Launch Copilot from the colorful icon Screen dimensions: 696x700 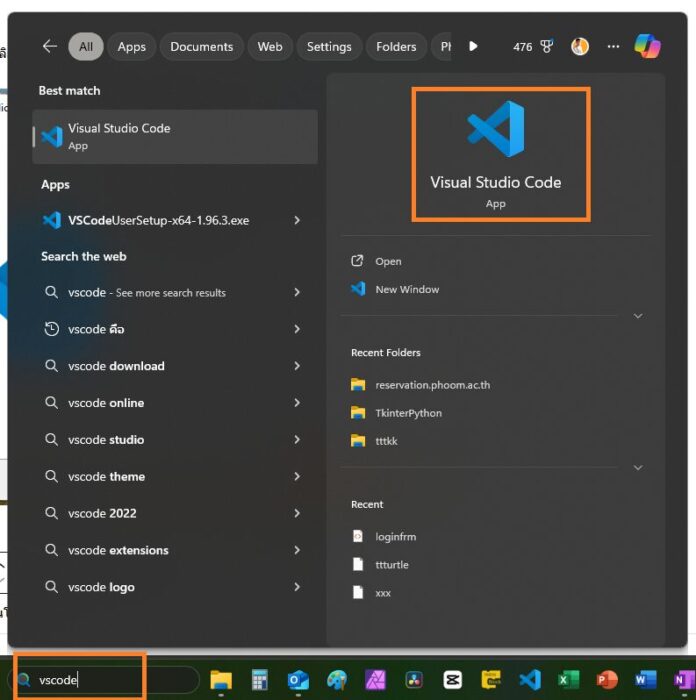[647, 46]
